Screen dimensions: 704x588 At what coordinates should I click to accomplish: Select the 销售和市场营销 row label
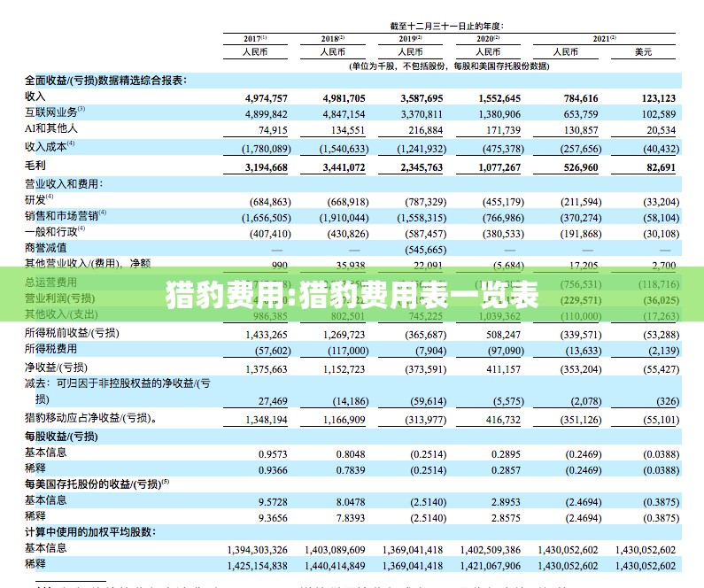coord(66,215)
